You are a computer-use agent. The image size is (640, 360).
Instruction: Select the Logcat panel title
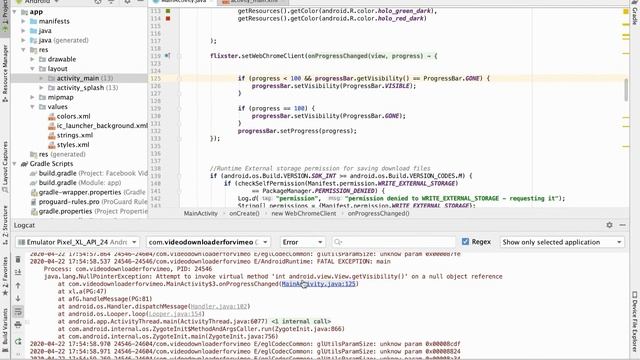tap(24, 225)
